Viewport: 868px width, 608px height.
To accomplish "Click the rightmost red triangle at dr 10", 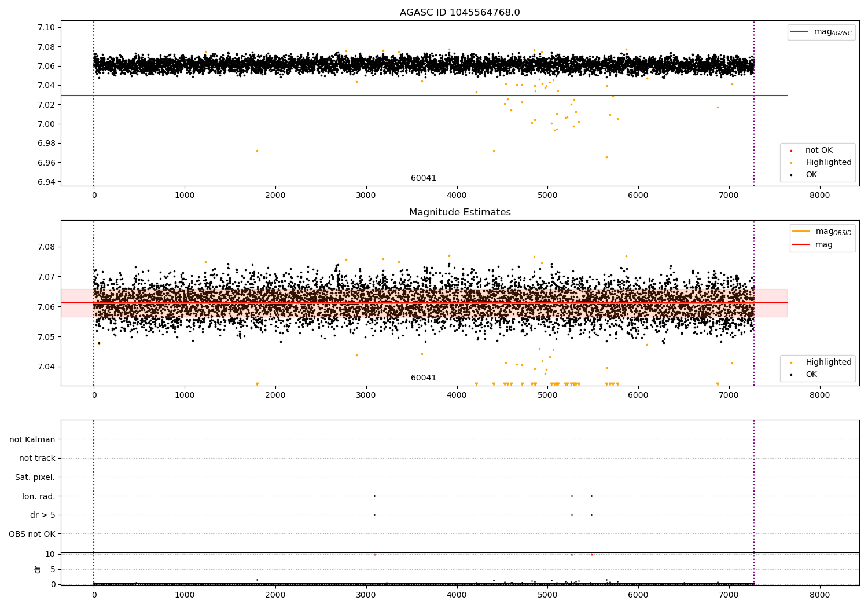I will (591, 554).
